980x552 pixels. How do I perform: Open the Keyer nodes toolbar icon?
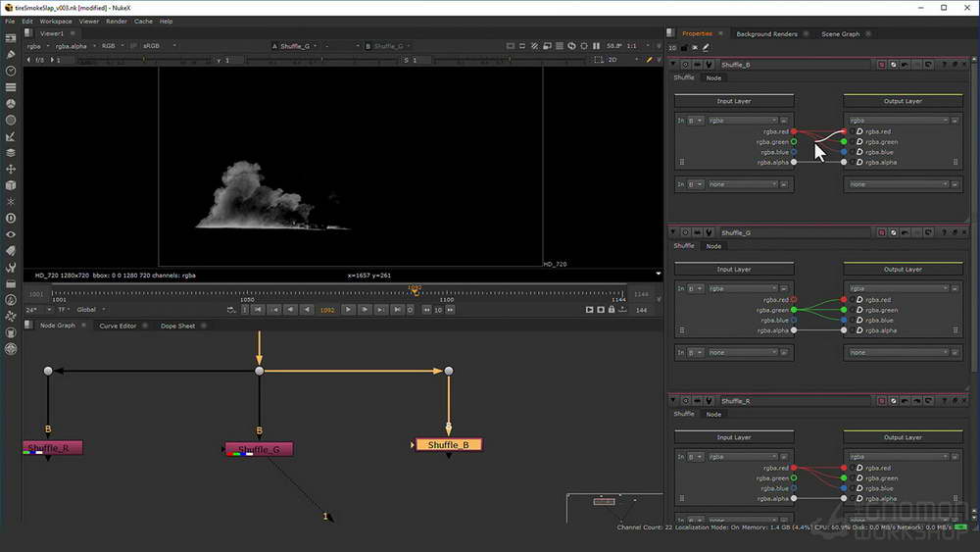coord(11,136)
